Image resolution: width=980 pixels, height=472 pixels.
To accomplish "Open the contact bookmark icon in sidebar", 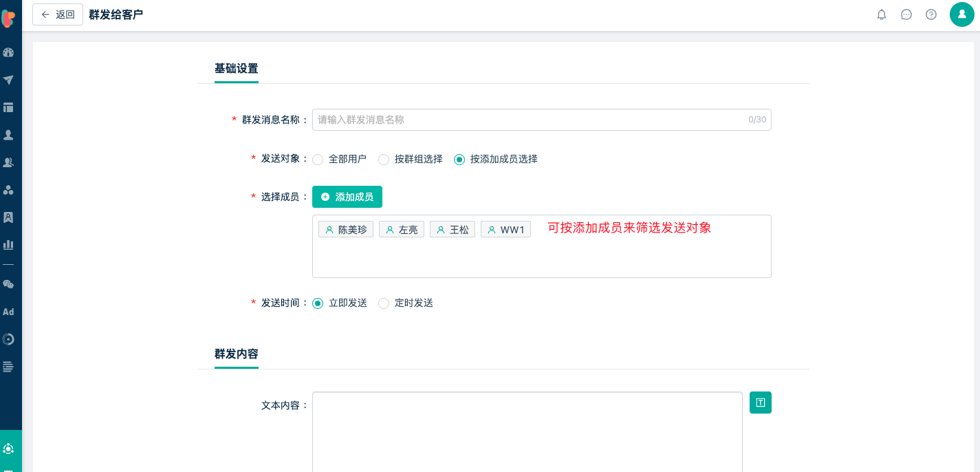I will pos(8,217).
